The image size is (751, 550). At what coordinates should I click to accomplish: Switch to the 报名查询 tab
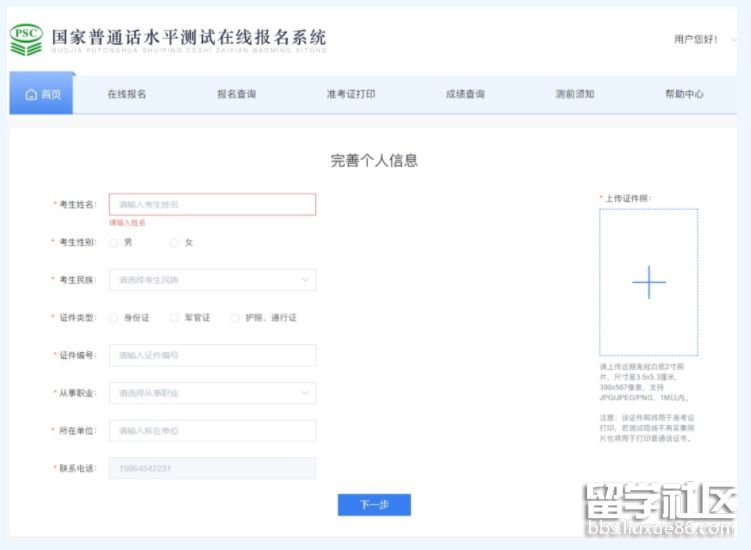click(237, 94)
